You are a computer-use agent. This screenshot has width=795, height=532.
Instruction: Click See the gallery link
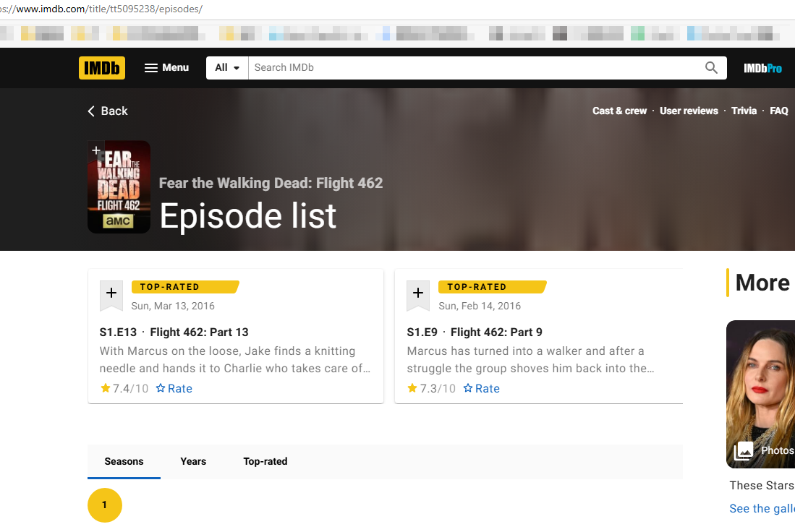pyautogui.click(x=762, y=509)
